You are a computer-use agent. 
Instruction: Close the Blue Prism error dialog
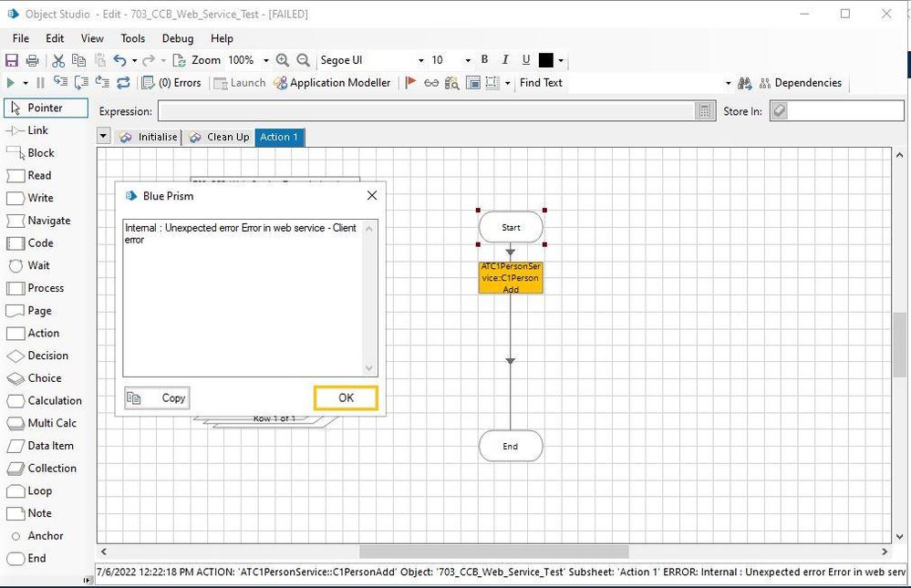(372, 196)
